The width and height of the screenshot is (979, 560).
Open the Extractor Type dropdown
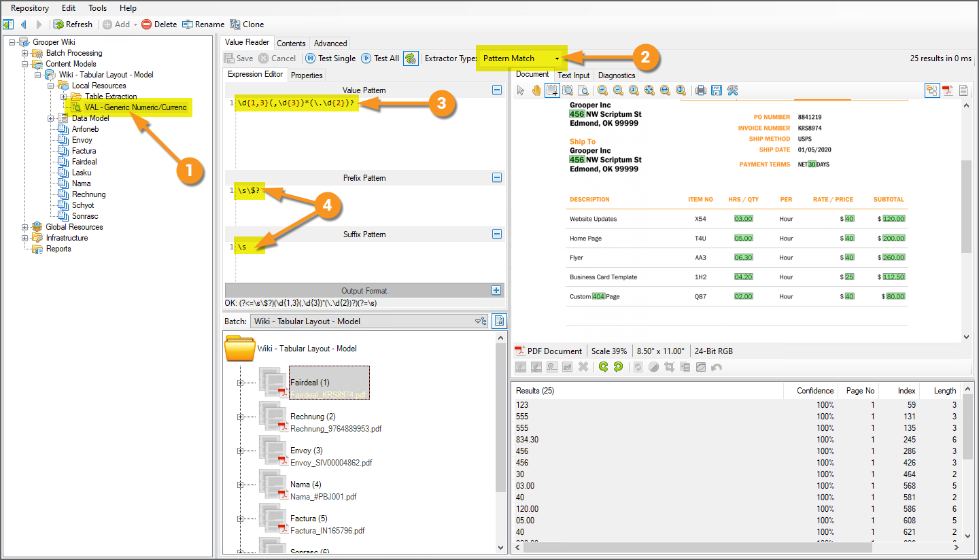(557, 58)
